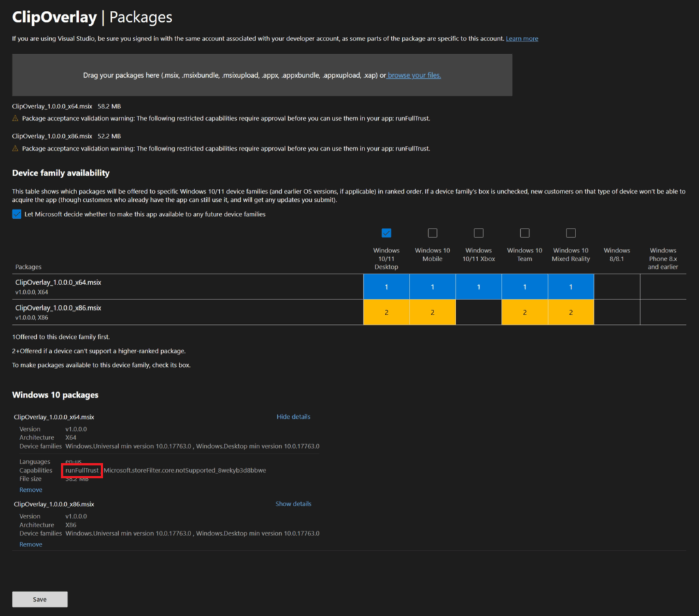Click x86 rank 2 cell for Mixed Reality
699x616 pixels.
click(571, 312)
